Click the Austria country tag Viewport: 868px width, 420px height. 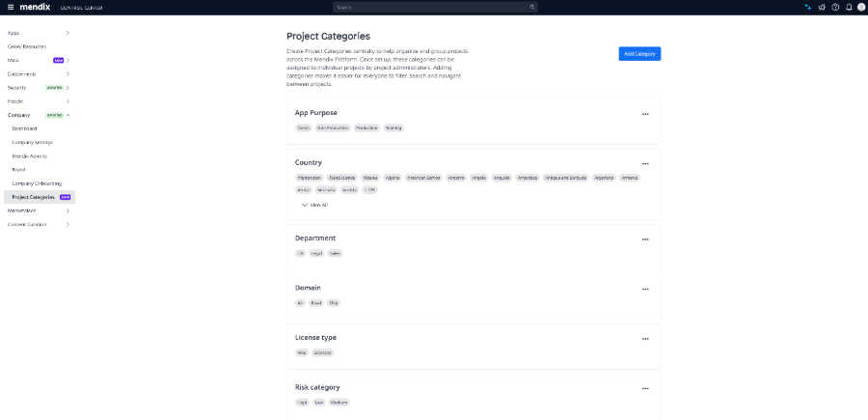(349, 190)
